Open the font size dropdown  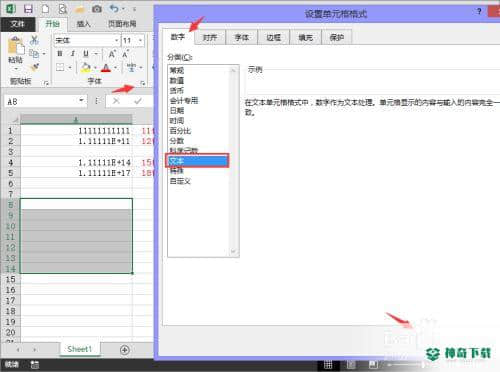[140, 41]
